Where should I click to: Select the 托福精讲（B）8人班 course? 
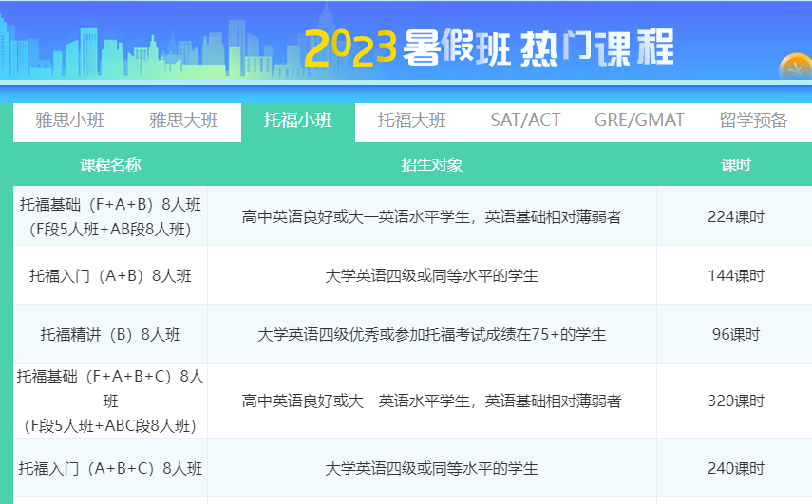coord(110,335)
